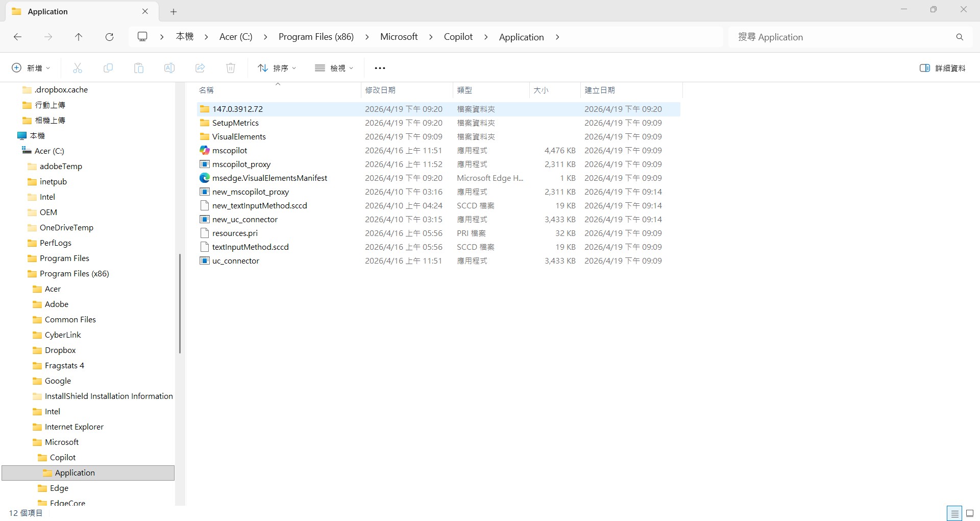Screen dimensions: 980x521
Task: Select the mscopilot application icon
Action: pos(205,150)
